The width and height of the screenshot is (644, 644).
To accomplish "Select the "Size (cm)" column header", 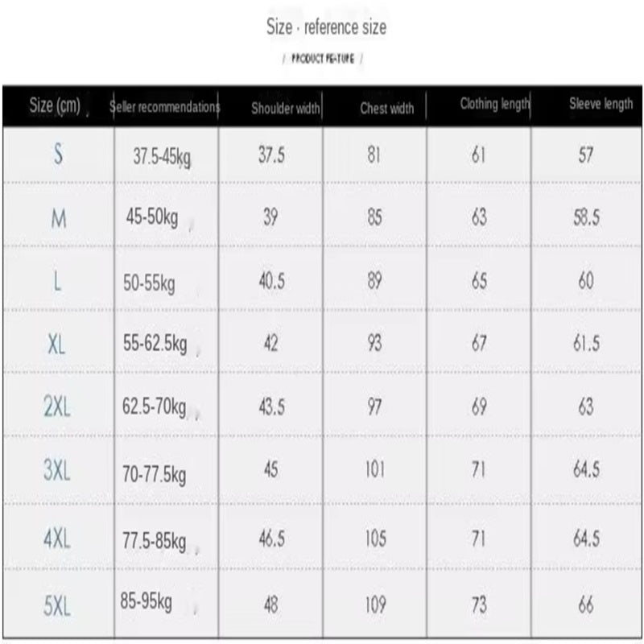I will (x=55, y=105).
